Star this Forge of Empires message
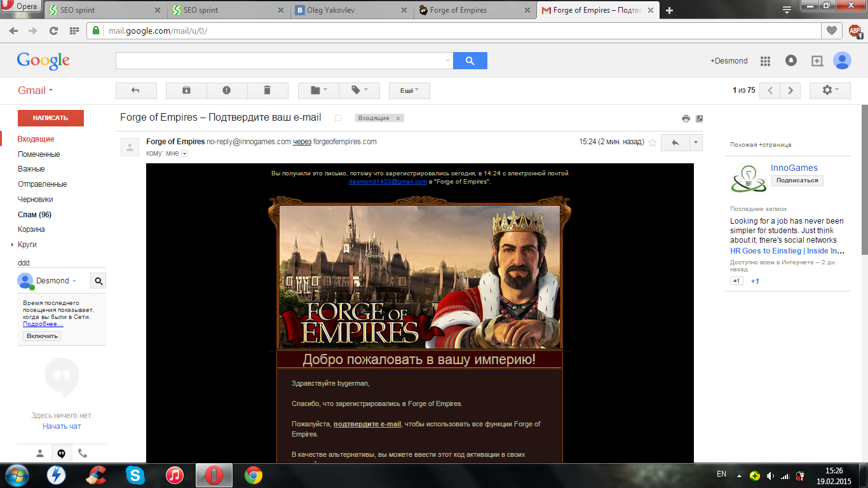 point(652,142)
